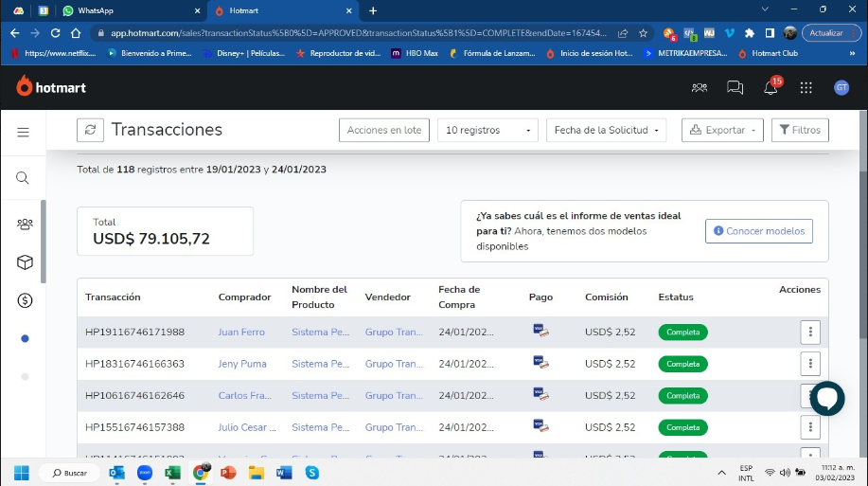Open notifications bell with 15 badge
This screenshot has width=868, height=486.
(771, 87)
